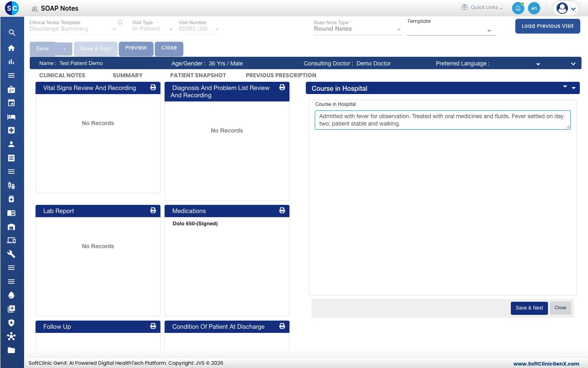Click the notification bell icon
The image size is (588, 368).
pos(518,8)
